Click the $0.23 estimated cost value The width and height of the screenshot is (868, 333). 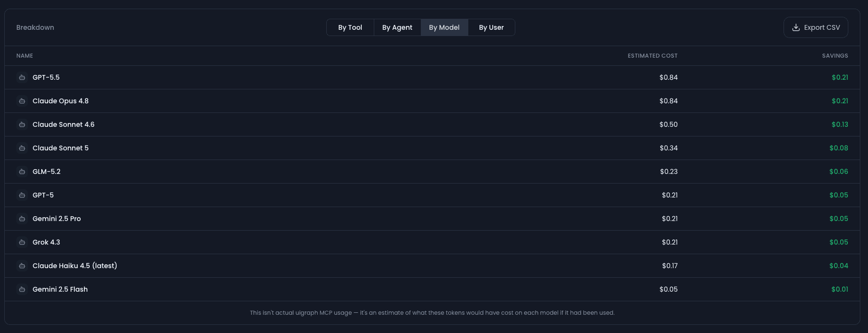pyautogui.click(x=669, y=172)
